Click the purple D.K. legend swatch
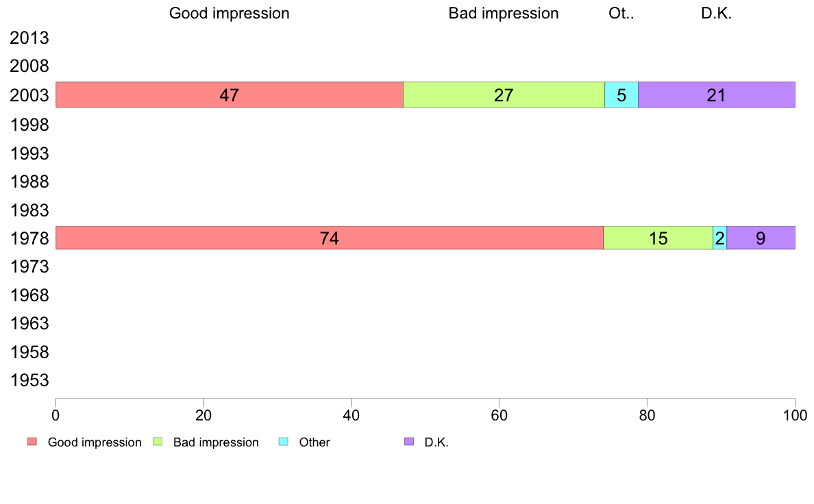The width and height of the screenshot is (814, 504). click(409, 442)
